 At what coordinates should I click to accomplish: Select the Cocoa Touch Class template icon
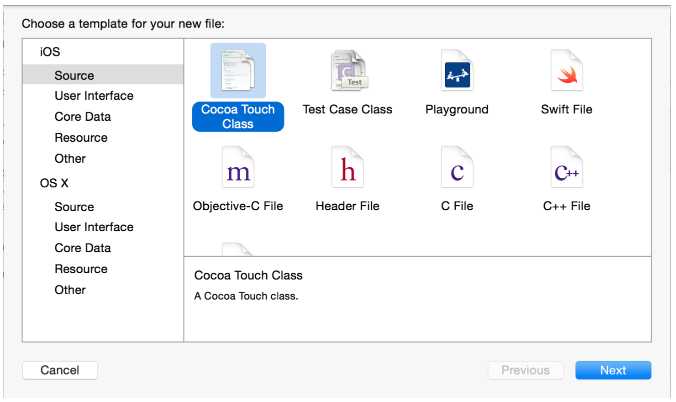pyautogui.click(x=238, y=70)
